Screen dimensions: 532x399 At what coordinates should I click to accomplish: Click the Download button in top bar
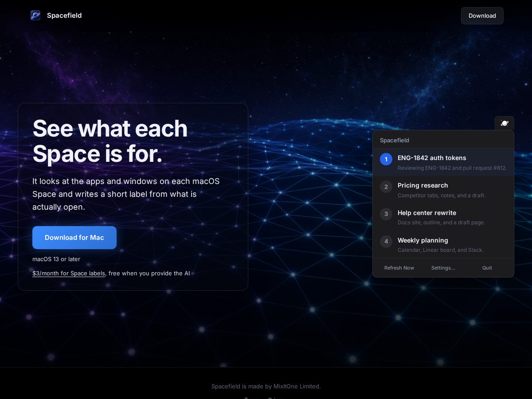tap(482, 16)
